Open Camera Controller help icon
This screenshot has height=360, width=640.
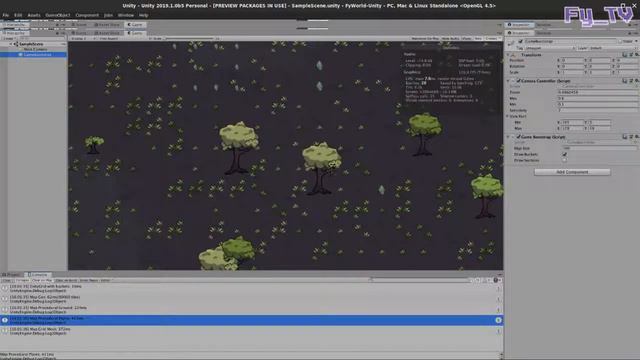coord(624,81)
